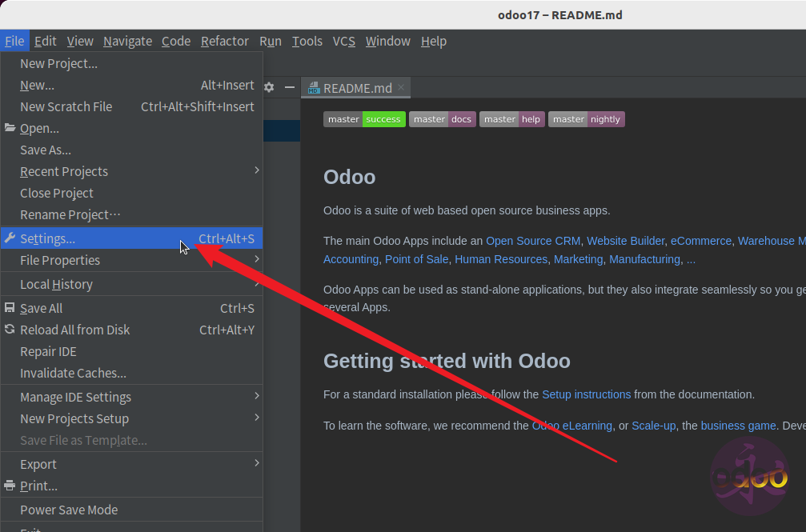This screenshot has width=806, height=532.
Task: Open the Website Builder link
Action: (x=626, y=241)
